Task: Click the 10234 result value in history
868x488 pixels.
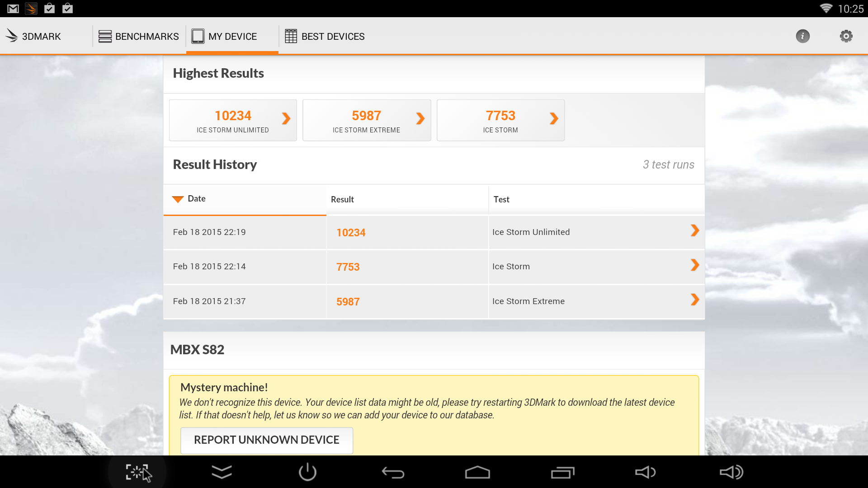Action: 351,233
